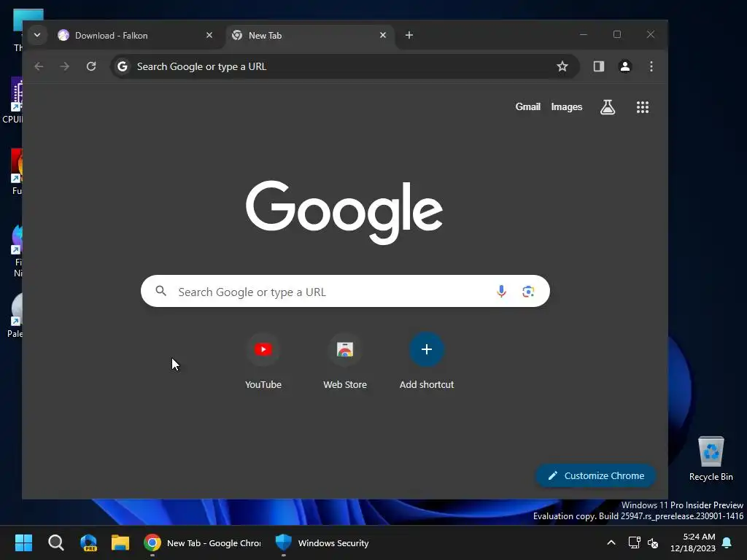The width and height of the screenshot is (747, 560).
Task: Click the Google search box
Action: tap(345, 292)
